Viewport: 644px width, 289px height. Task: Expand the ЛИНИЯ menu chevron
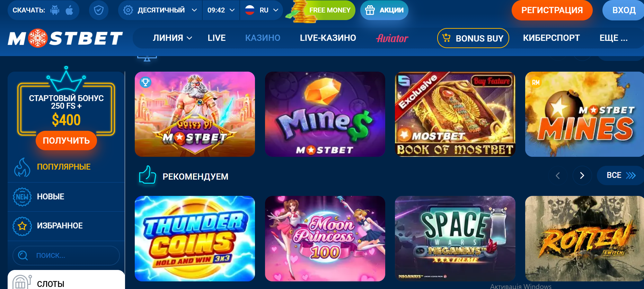point(189,38)
